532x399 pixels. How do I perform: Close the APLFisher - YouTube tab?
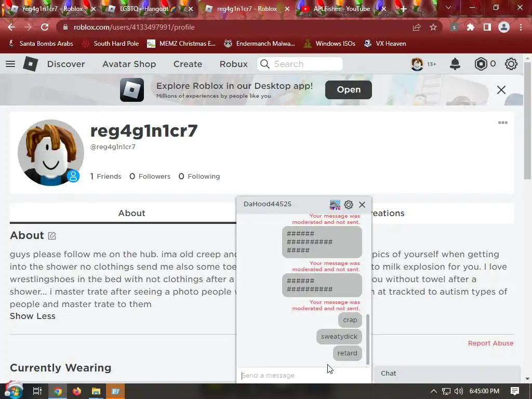(384, 9)
